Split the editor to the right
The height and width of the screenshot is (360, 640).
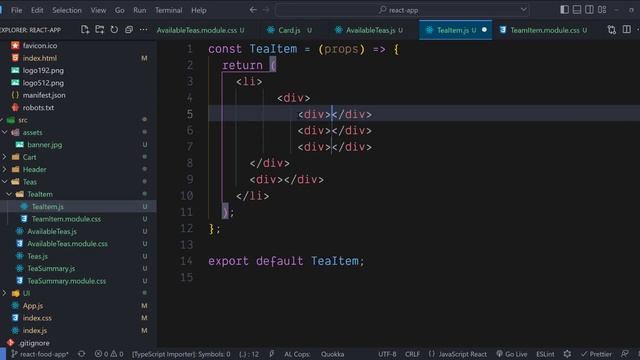[x=627, y=30]
